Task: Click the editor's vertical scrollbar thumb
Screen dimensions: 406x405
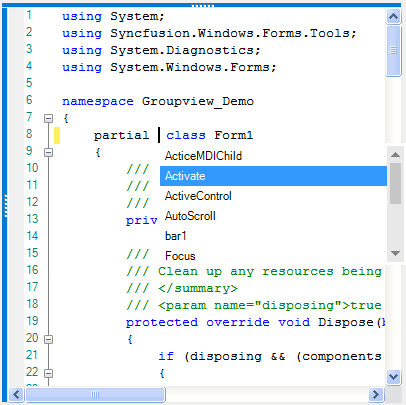Action: (394, 51)
